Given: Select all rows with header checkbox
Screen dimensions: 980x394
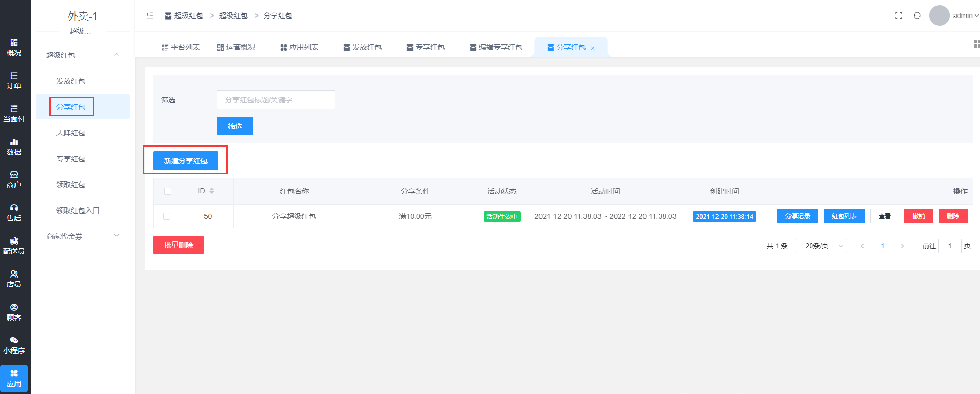Looking at the screenshot, I should (x=168, y=191).
